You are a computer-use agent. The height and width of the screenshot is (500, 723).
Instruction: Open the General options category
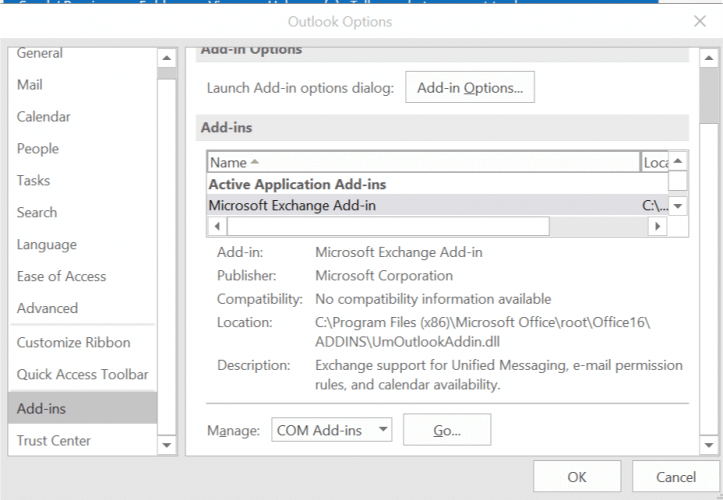[82, 54]
